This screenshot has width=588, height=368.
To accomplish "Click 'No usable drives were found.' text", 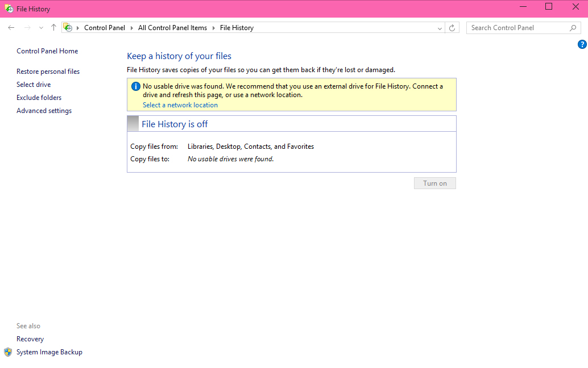I will click(231, 159).
